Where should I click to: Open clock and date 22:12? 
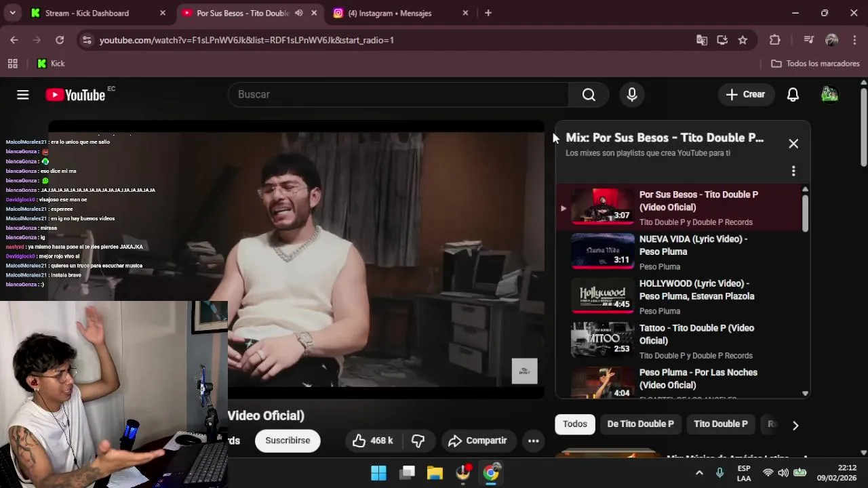coord(837,473)
